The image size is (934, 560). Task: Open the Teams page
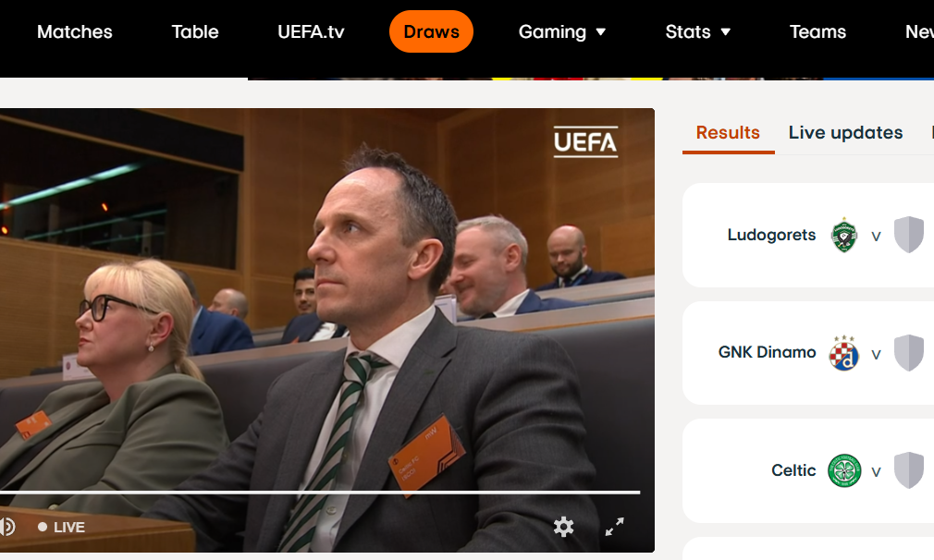(x=817, y=31)
